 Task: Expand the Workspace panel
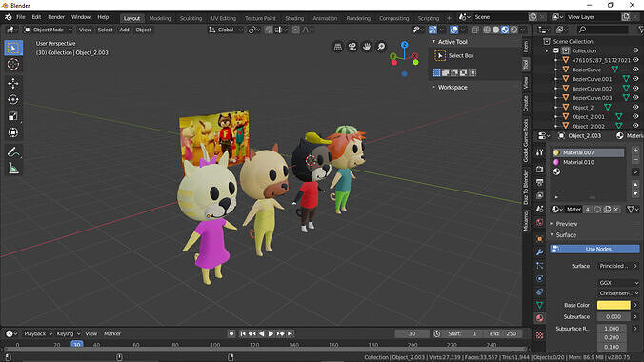tap(433, 87)
